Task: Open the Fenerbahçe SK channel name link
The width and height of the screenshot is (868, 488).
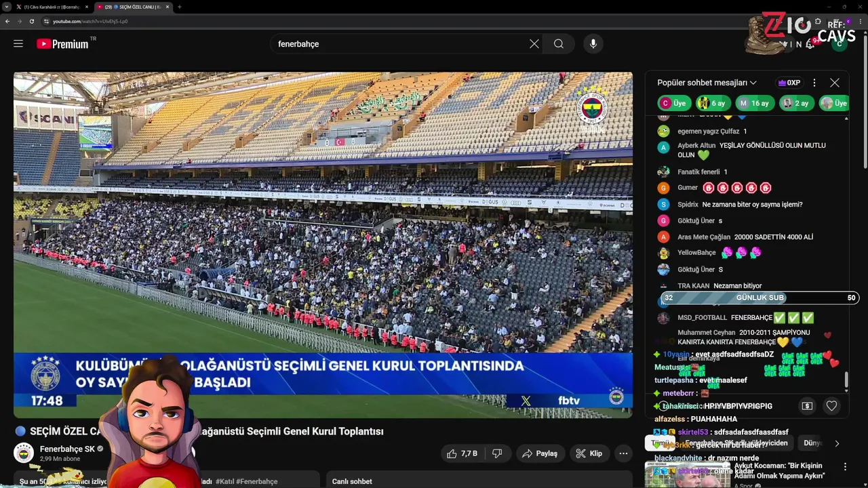Action: pos(67,449)
